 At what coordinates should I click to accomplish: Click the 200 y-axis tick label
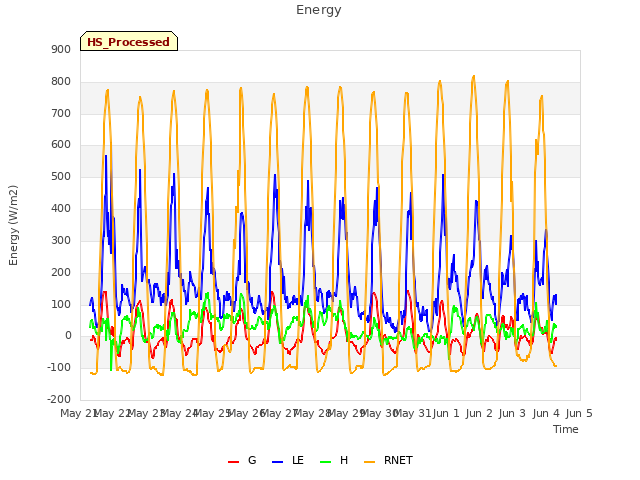[x=61, y=272]
